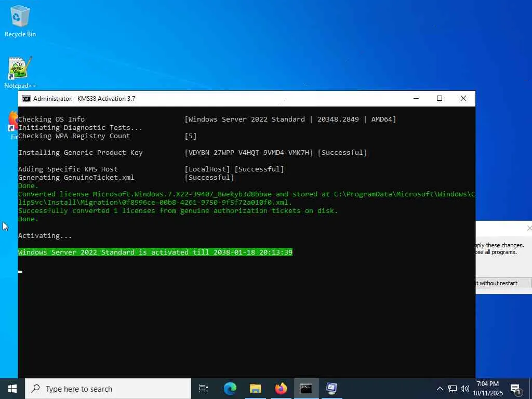Click the volume speaker tray icon
Image resolution: width=532 pixels, height=399 pixels.
[x=465, y=389]
